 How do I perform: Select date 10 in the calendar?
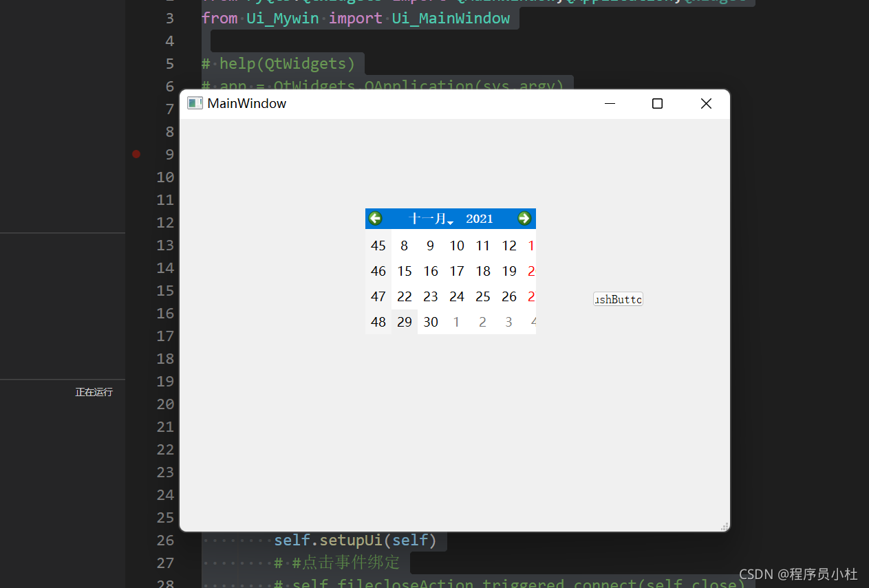[x=457, y=246]
